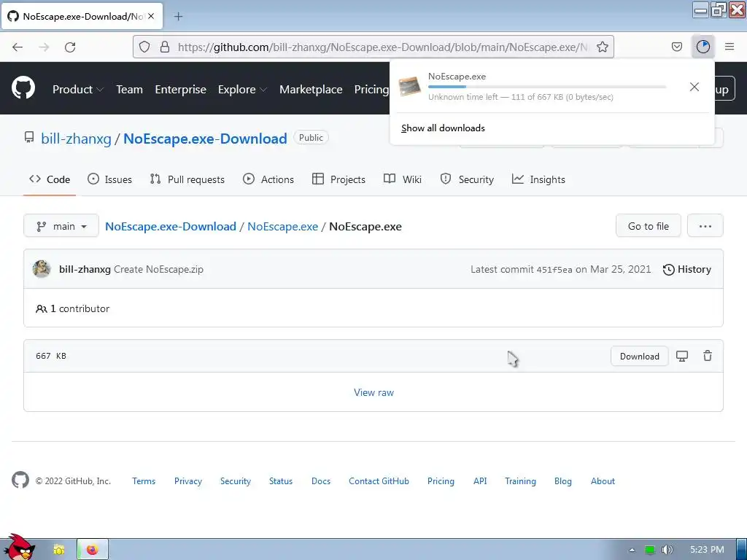
Task: Open NoEscape.exe-Download repository title link
Action: click(x=205, y=139)
